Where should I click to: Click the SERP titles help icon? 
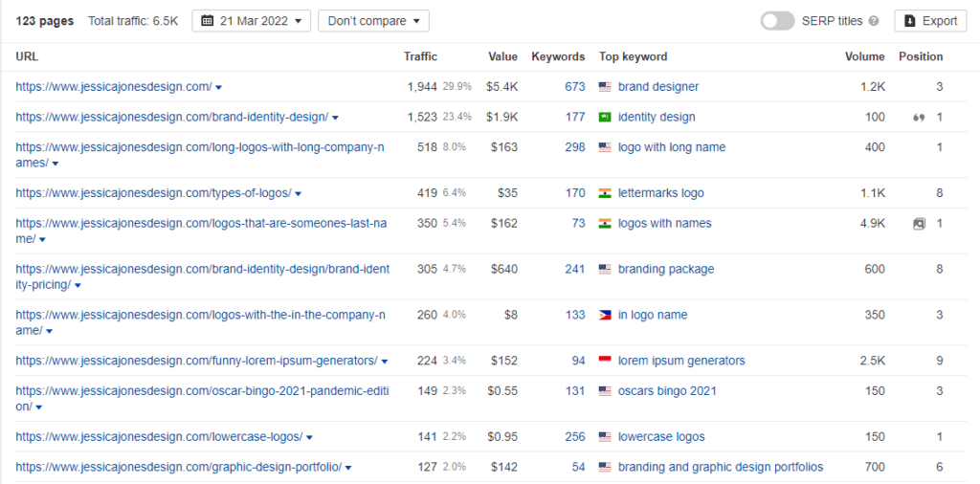pos(874,21)
